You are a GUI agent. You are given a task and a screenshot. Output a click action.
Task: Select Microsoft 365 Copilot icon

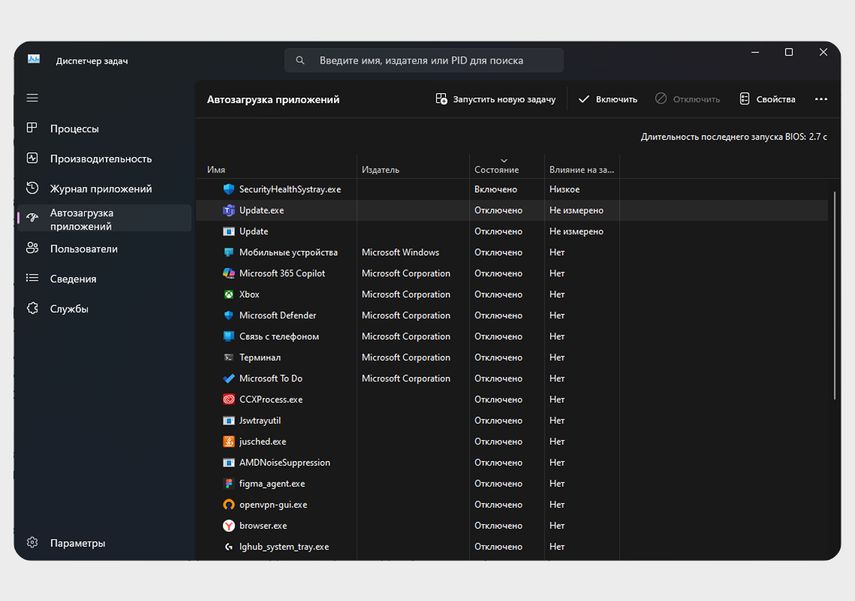(x=228, y=273)
